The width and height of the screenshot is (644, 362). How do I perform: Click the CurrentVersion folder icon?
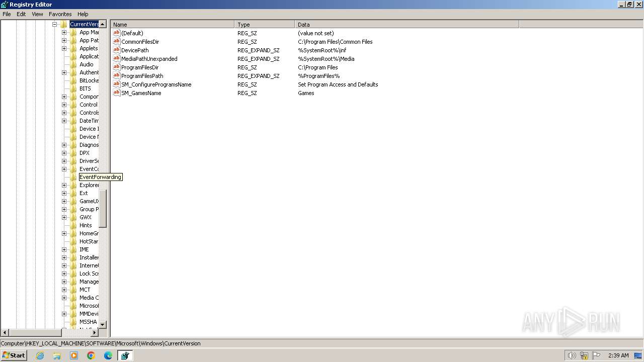point(64,24)
